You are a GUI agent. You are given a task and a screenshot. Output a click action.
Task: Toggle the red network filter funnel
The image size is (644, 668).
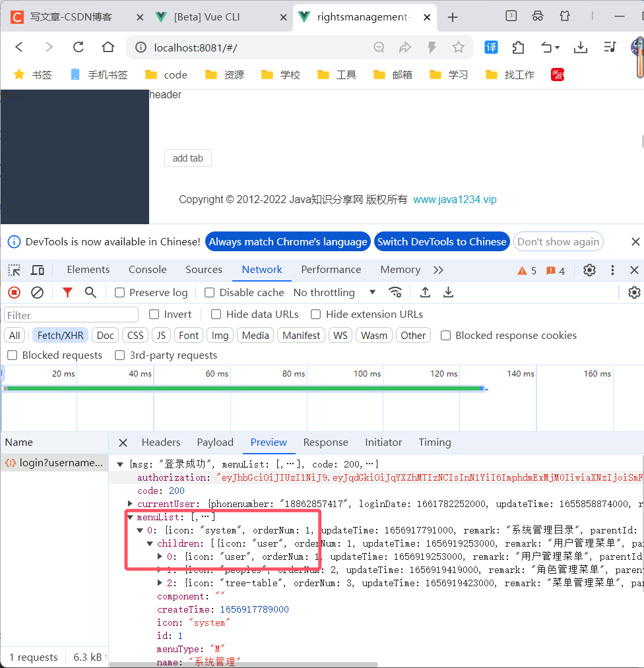pyautogui.click(x=67, y=293)
